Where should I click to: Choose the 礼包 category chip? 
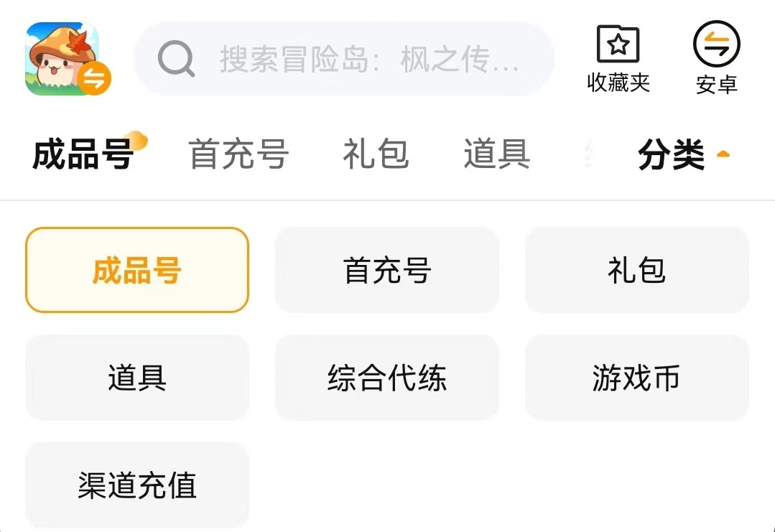coord(637,271)
